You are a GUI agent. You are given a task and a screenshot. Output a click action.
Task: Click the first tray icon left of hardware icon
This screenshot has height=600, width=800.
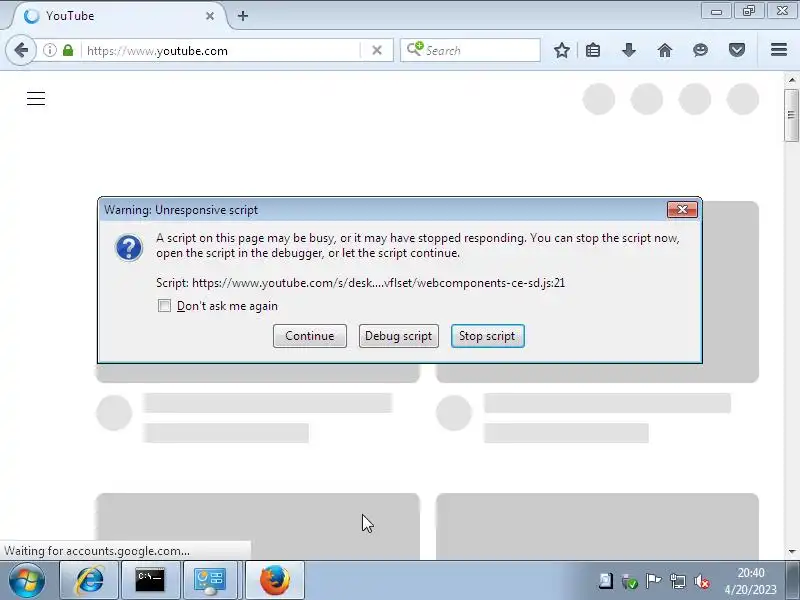[605, 581]
